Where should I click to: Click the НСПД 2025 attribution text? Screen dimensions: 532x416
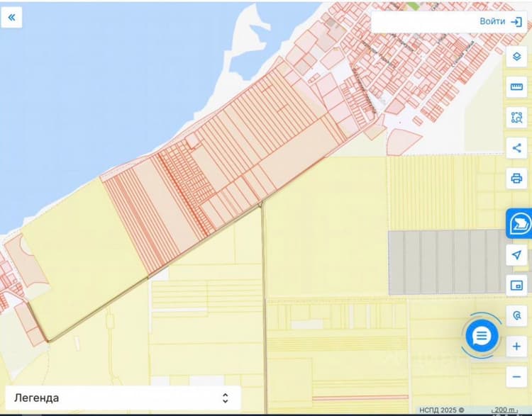[441, 410]
